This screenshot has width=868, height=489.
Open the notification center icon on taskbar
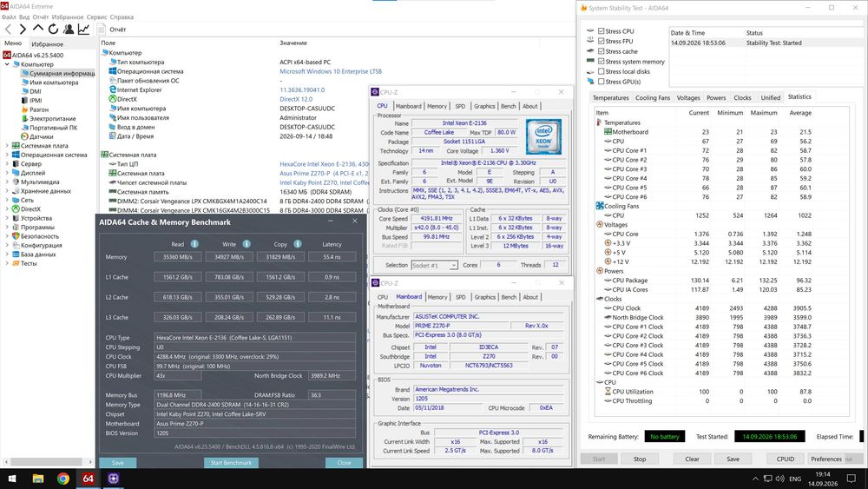point(851,479)
